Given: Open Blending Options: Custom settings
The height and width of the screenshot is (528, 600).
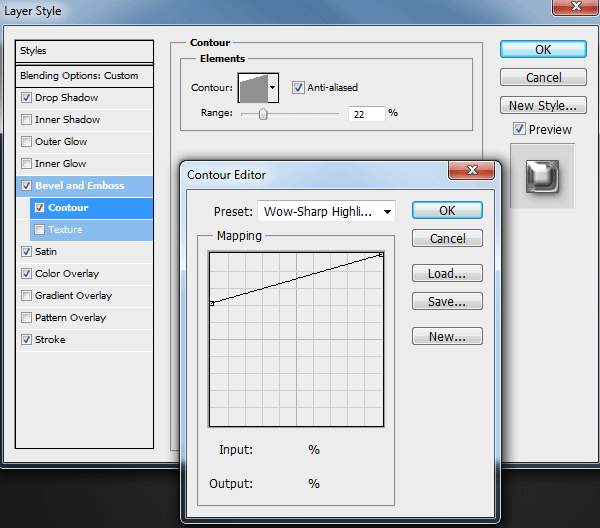Looking at the screenshot, I should [x=84, y=76].
